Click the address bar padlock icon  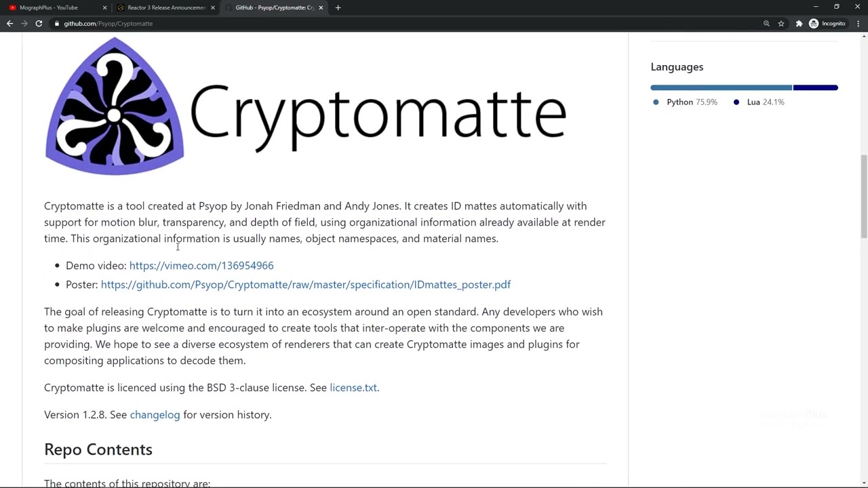[57, 24]
